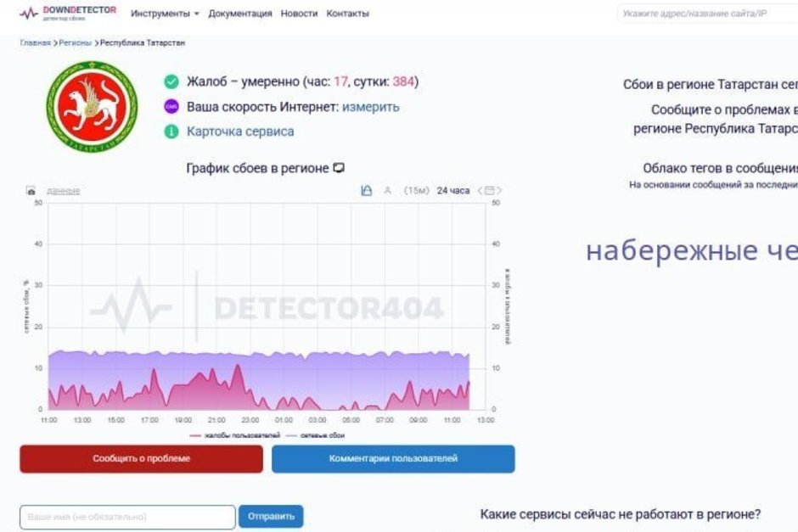Click the monitor icon beside График сбоев
This screenshot has width=798, height=532.
[338, 168]
